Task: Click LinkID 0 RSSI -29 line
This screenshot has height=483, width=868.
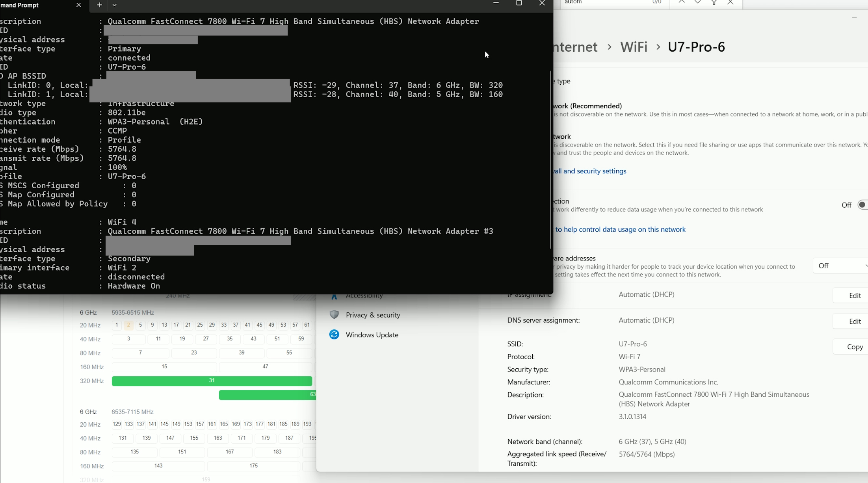Action: (398, 85)
